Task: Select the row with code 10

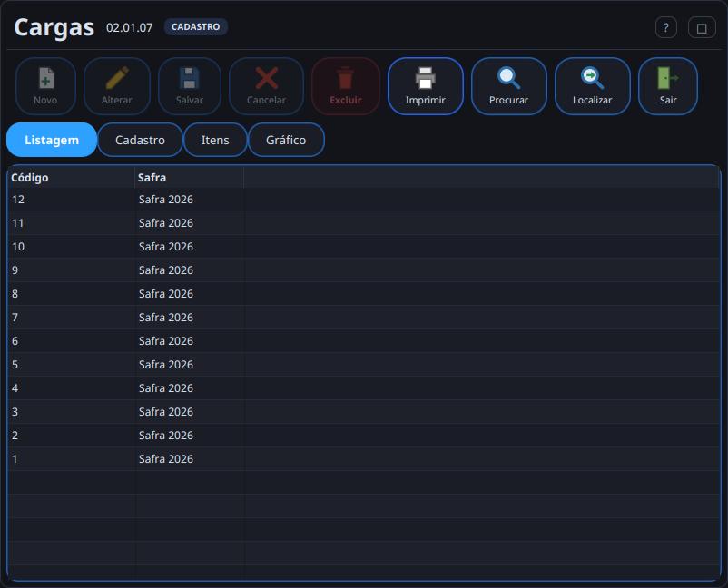Action: (x=363, y=247)
